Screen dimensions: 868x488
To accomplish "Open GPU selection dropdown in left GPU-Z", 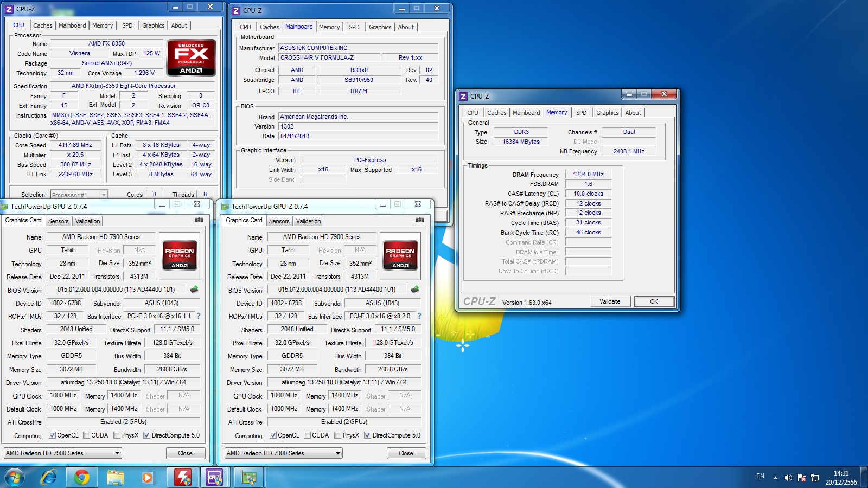I will (x=117, y=453).
